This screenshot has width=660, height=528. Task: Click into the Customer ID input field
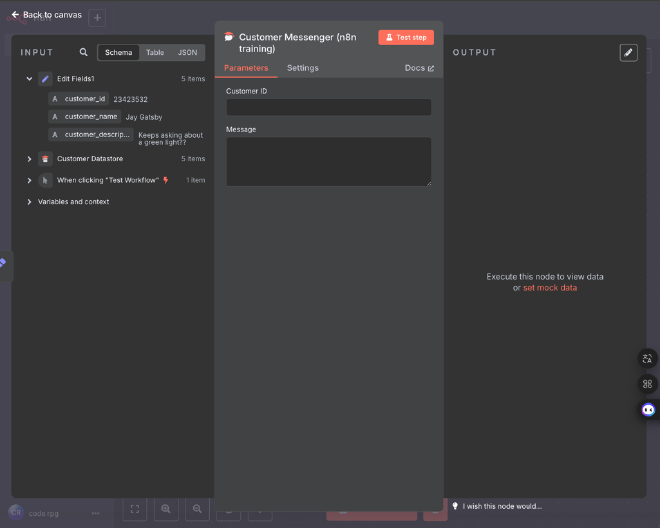coord(328,107)
